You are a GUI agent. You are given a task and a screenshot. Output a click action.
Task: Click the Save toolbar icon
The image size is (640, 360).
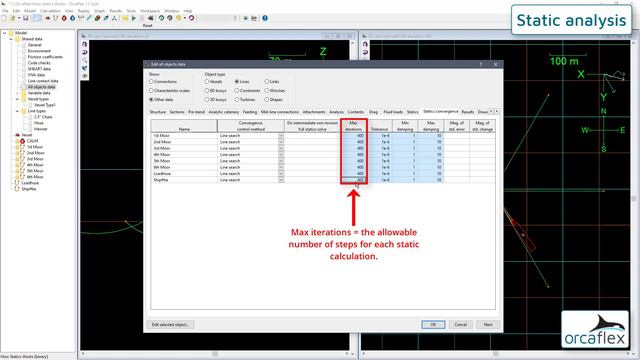[x=25, y=18]
